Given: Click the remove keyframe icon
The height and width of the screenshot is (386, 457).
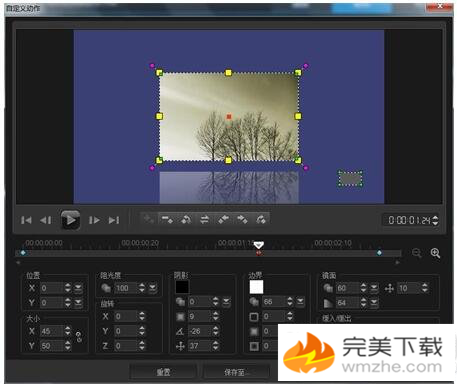Looking at the screenshot, I should coord(167,219).
